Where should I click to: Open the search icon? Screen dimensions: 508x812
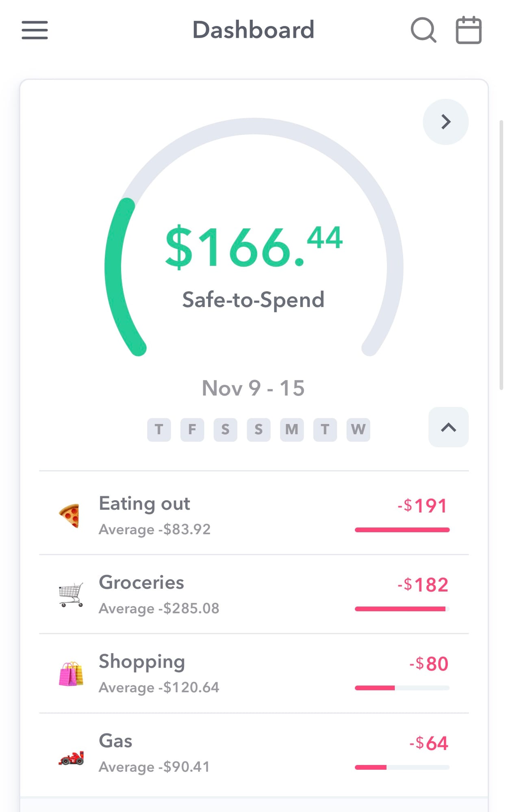423,30
